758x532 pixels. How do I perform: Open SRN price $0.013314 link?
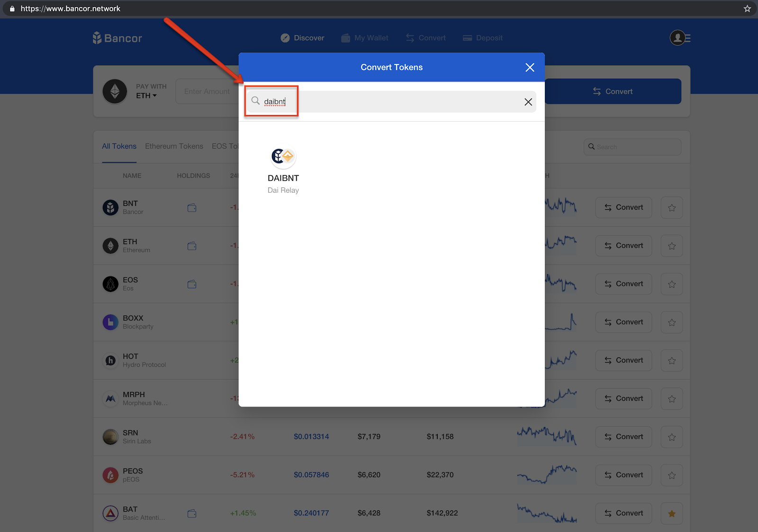pos(311,436)
